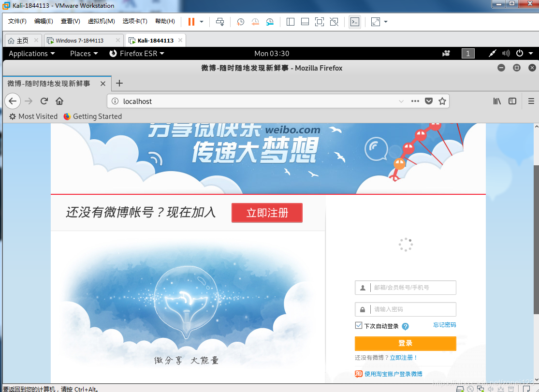Expand the stretch display dropdown arrow

(386, 22)
